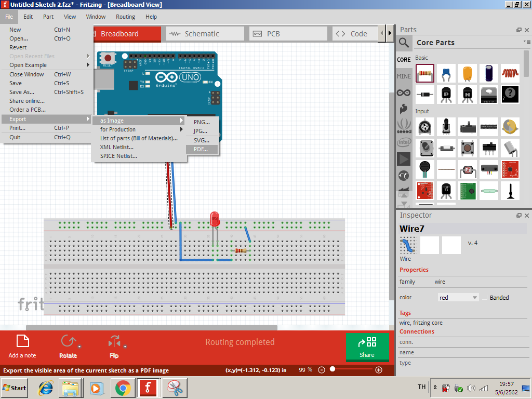Viewport: 532px width, 399px height.
Task: Float the Inspector panel
Action: coord(519,216)
